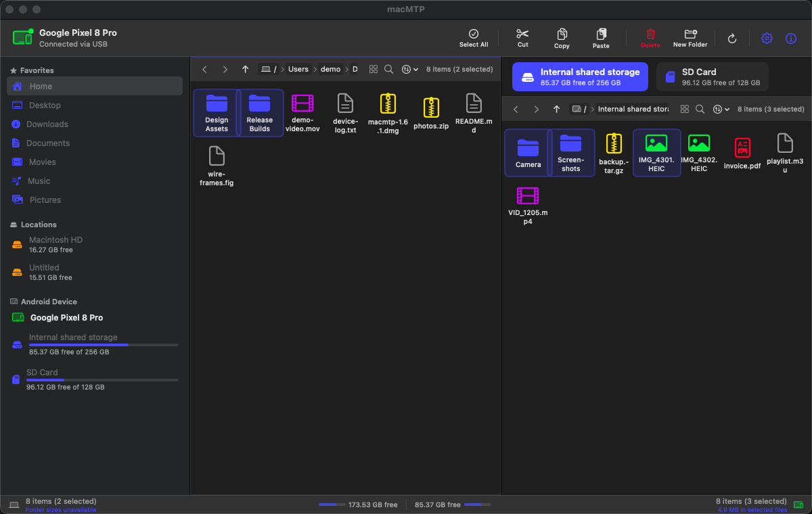Go forward in device pane

[x=536, y=109]
